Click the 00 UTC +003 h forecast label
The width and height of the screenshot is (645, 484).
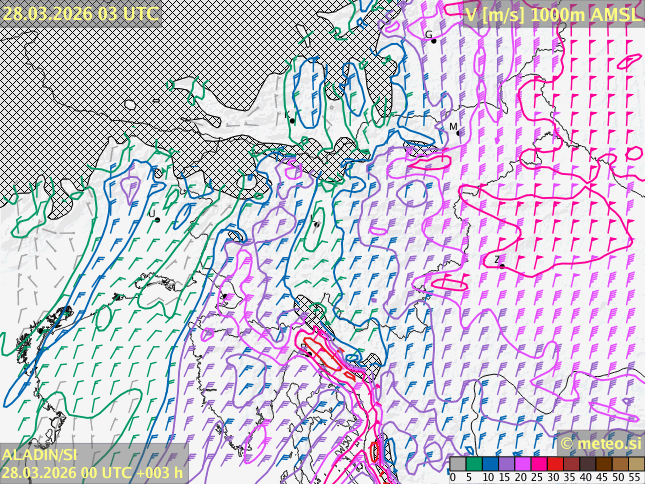tap(135, 473)
